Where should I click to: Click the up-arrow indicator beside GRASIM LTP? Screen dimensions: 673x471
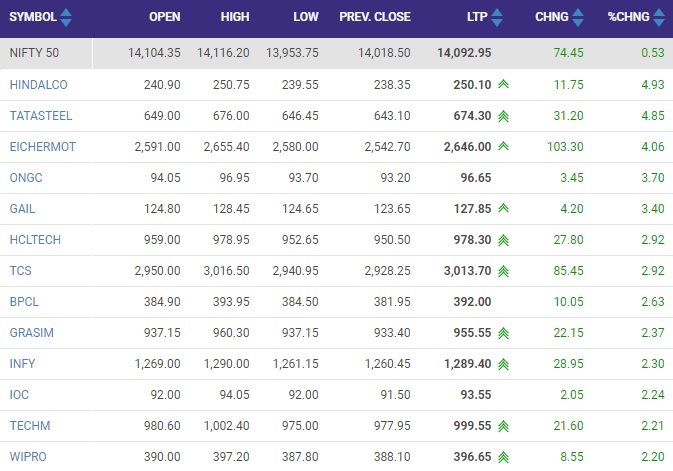[x=503, y=333]
